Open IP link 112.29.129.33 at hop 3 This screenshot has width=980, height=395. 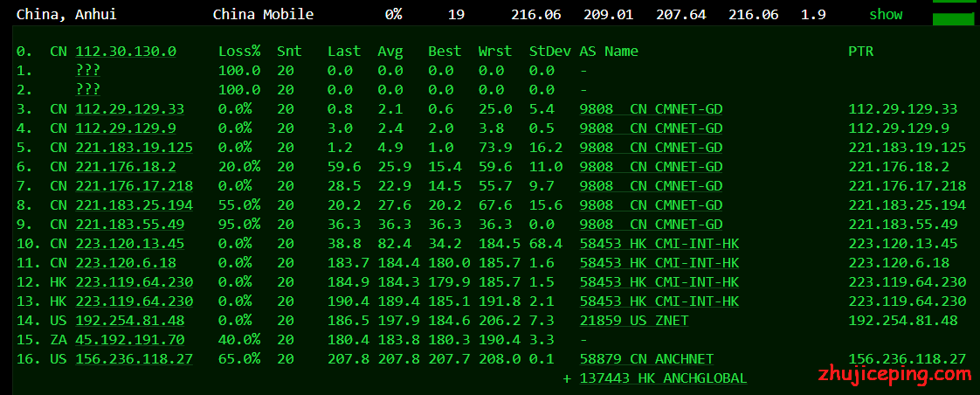pos(130,109)
